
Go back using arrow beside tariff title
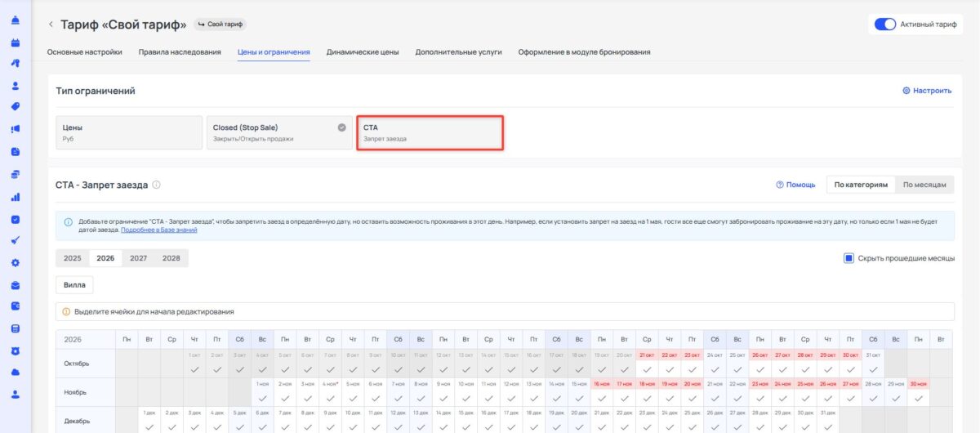tap(51, 25)
